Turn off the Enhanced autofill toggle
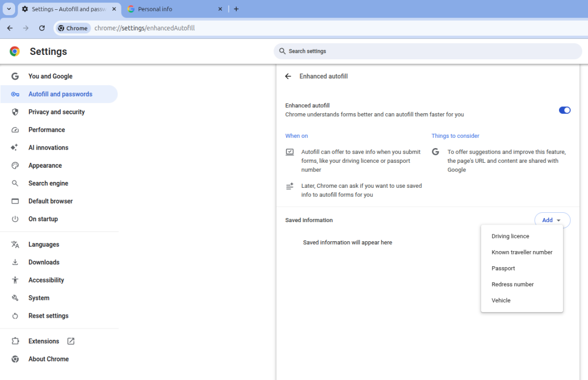This screenshot has height=380, width=588. (564, 110)
